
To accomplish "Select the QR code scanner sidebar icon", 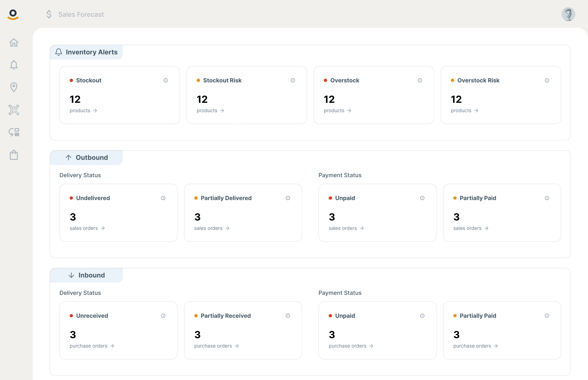I will coord(14,110).
